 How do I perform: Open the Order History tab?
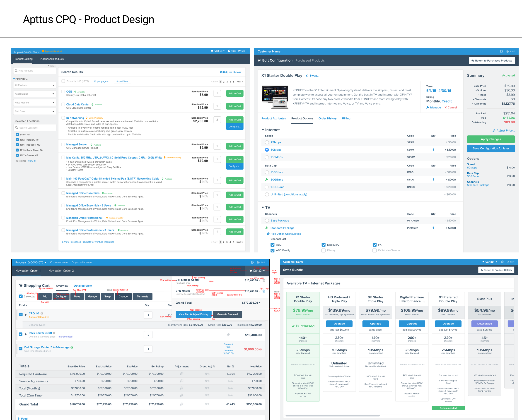click(x=327, y=119)
